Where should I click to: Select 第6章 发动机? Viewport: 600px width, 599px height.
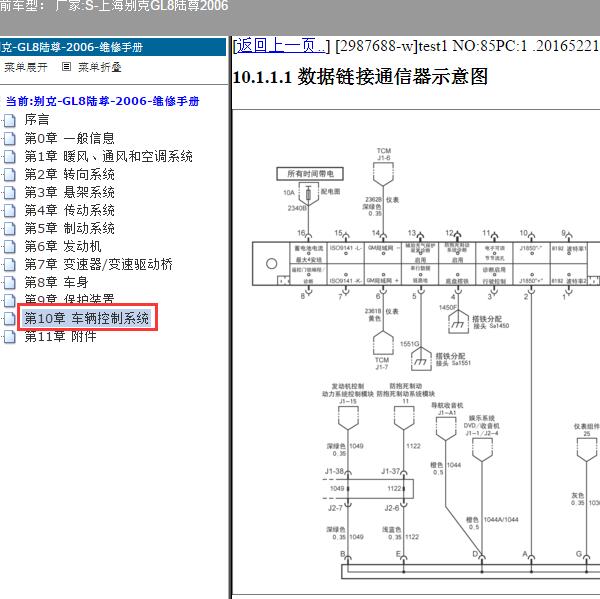point(63,246)
